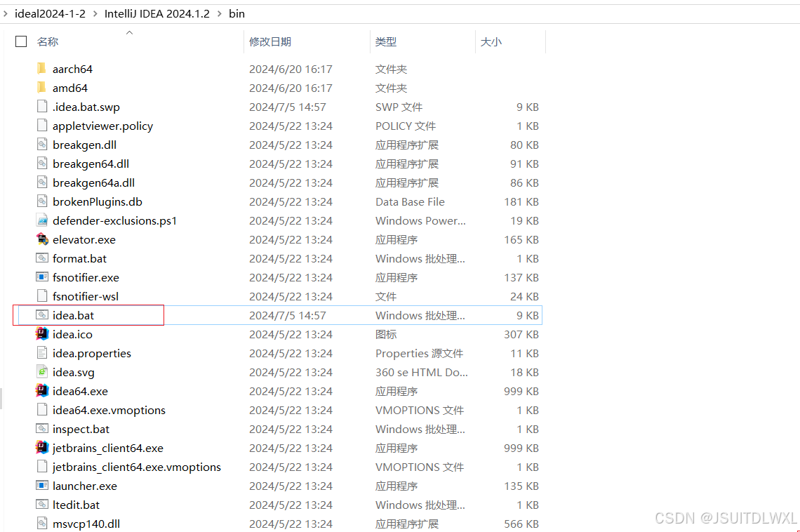The height and width of the screenshot is (532, 800).
Task: Select the amd64 folder name
Action: [70, 88]
